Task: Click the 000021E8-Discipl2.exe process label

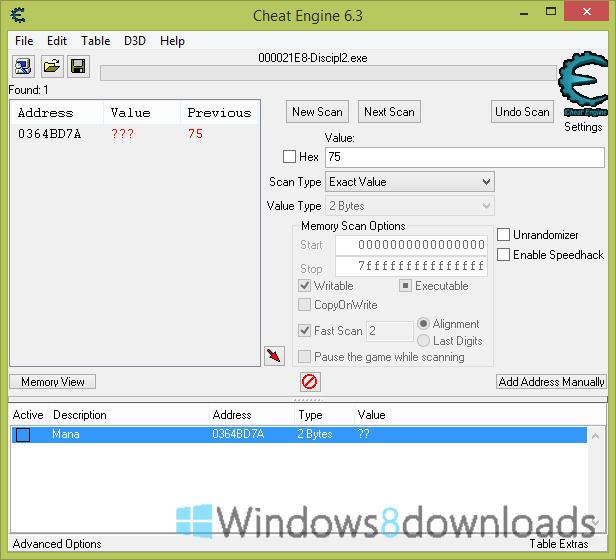Action: pyautogui.click(x=313, y=58)
